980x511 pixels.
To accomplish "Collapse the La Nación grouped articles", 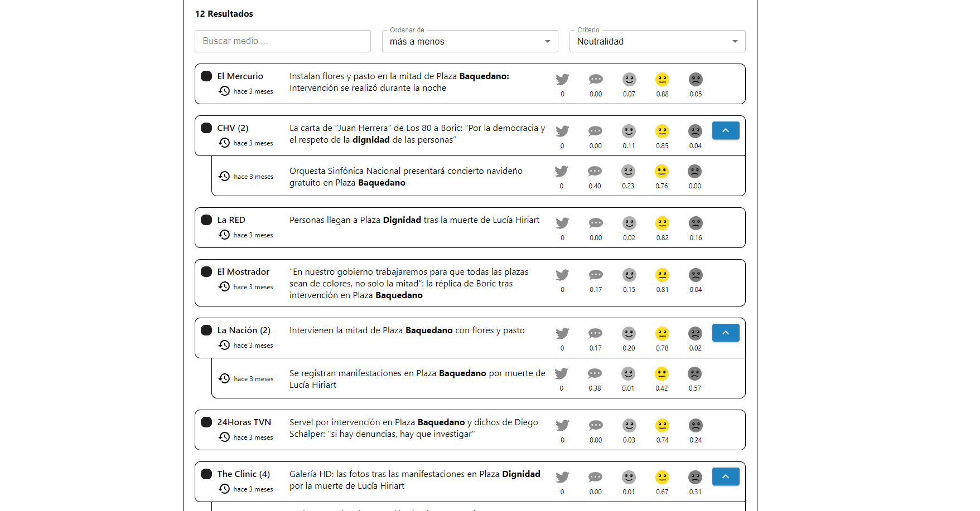I will click(x=725, y=333).
